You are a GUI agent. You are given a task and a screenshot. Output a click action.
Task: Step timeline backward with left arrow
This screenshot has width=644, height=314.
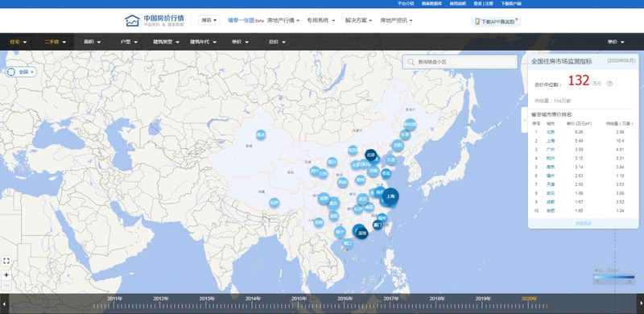[x=4, y=304]
